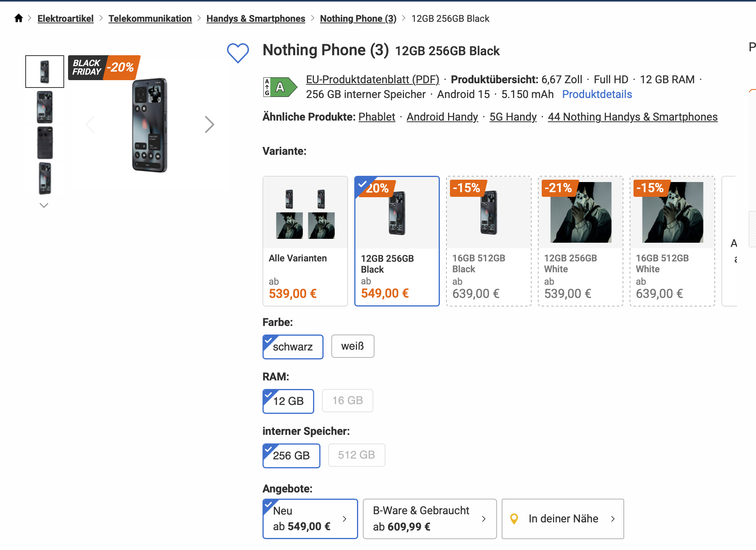Select the 12 GB RAM option

tap(288, 401)
